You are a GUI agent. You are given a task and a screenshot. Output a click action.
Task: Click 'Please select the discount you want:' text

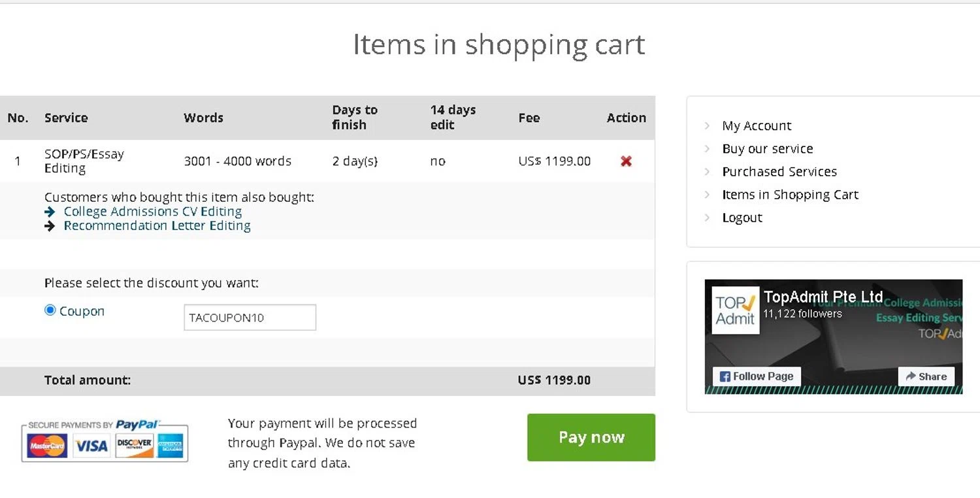[x=152, y=283]
